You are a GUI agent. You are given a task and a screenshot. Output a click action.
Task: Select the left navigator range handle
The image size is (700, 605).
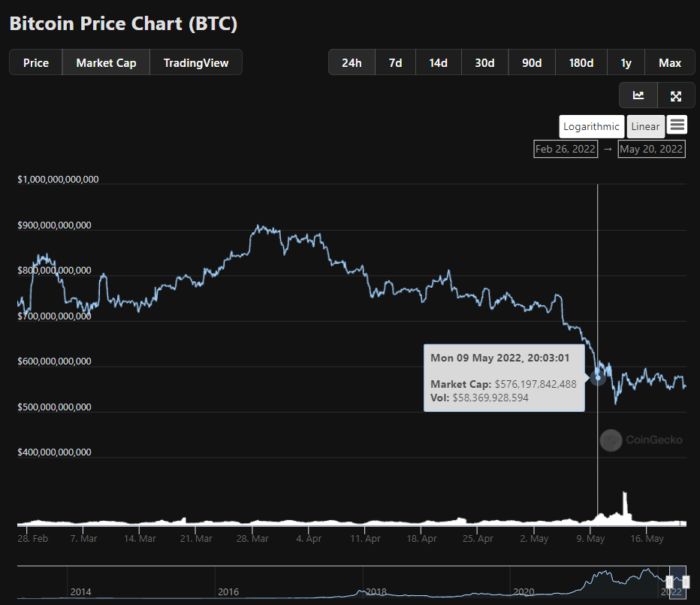point(670,581)
